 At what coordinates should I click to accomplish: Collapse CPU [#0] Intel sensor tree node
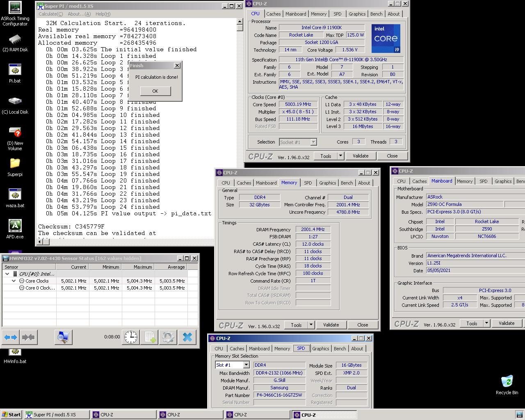(7, 274)
